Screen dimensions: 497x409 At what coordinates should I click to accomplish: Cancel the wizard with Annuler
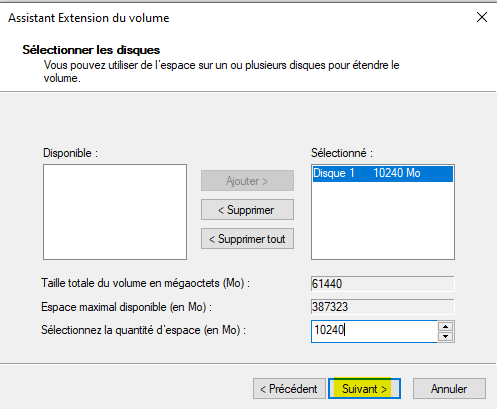[449, 388]
